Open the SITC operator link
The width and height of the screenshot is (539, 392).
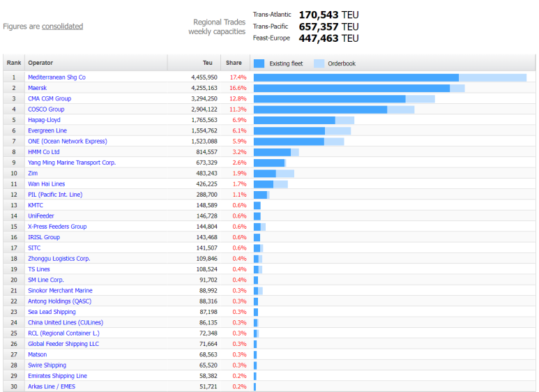[34, 248]
